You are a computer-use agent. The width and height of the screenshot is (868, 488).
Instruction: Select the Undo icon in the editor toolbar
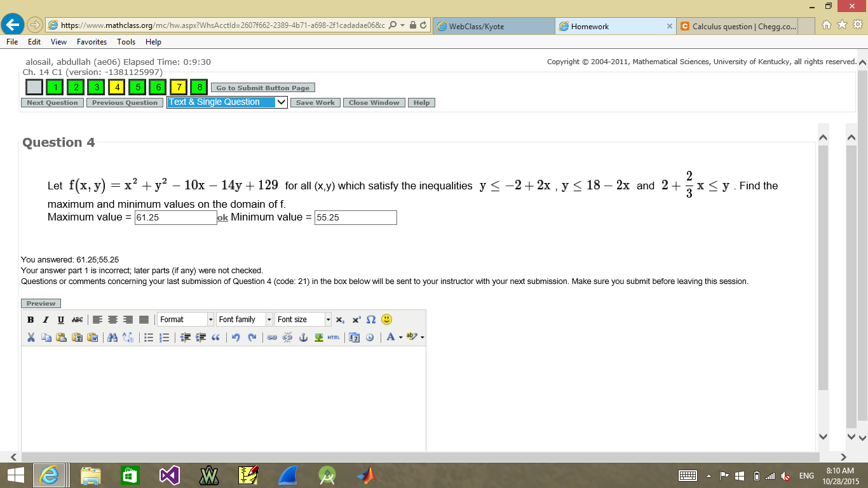click(236, 337)
